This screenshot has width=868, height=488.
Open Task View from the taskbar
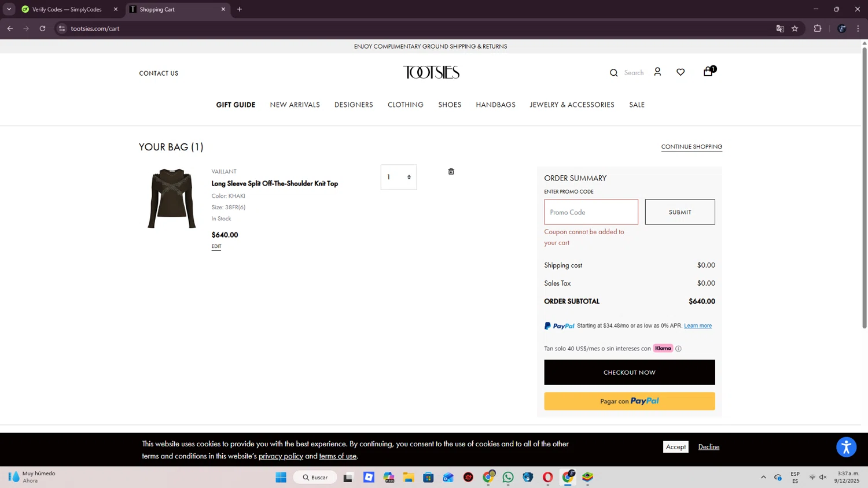(348, 477)
